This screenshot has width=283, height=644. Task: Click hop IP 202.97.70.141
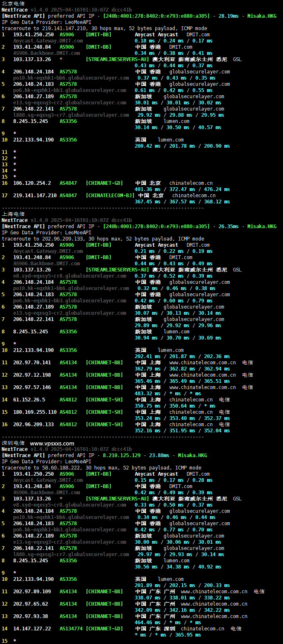[x=32, y=363]
